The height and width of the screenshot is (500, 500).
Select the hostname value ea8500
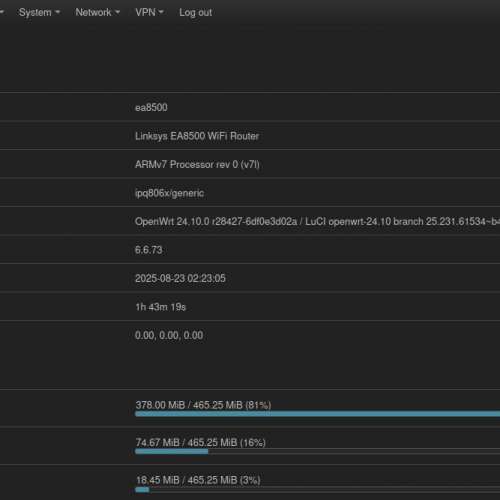151,107
